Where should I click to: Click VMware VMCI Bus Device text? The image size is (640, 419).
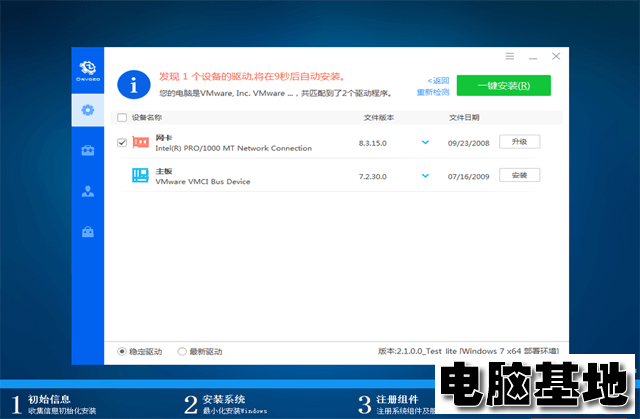pos(203,182)
